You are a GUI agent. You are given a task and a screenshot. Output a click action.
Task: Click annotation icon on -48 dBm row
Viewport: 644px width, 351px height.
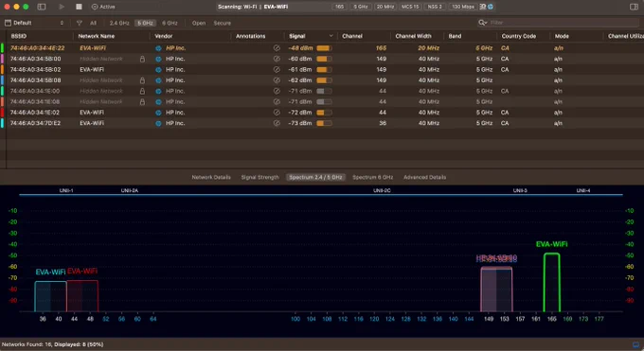click(x=277, y=48)
